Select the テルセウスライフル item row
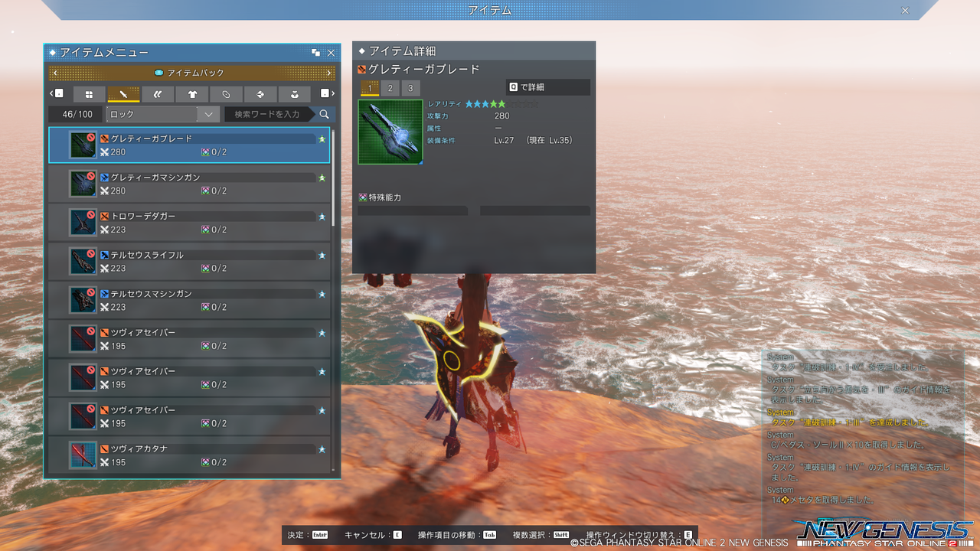Screen dimensions: 980x551 pos(190,261)
